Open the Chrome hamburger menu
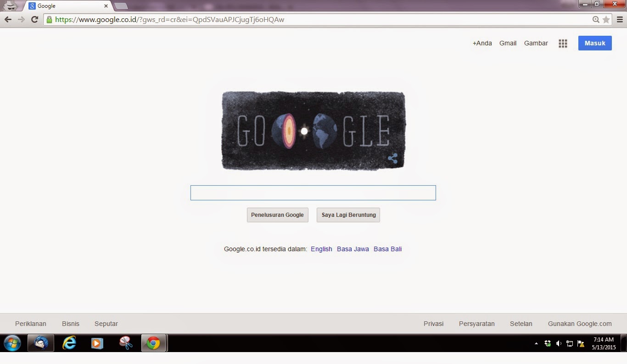 620,20
